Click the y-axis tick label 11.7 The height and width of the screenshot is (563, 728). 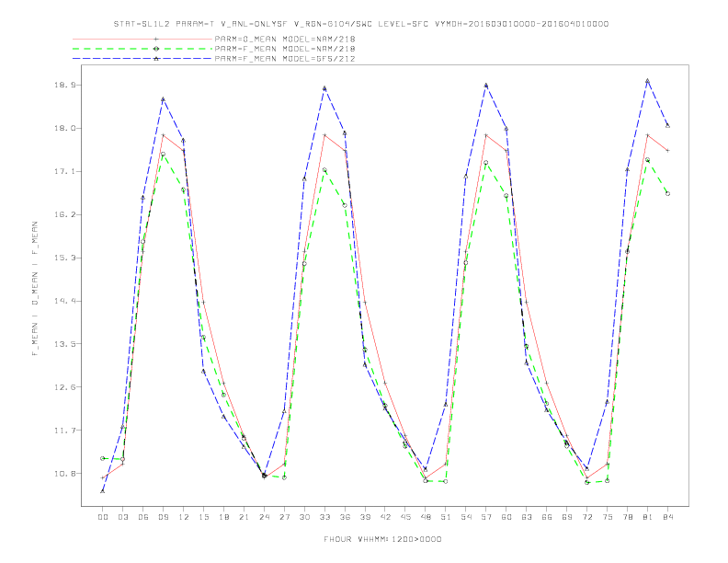pyautogui.click(x=65, y=431)
